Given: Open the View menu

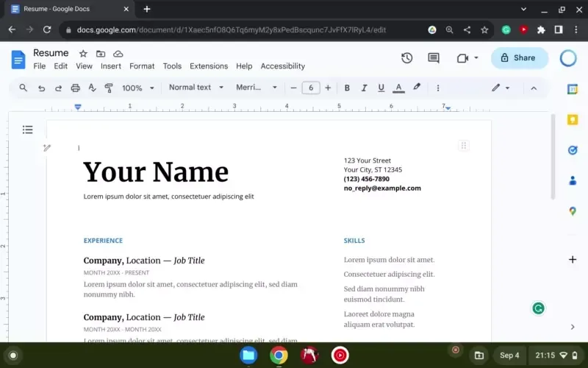Looking at the screenshot, I should [x=84, y=66].
